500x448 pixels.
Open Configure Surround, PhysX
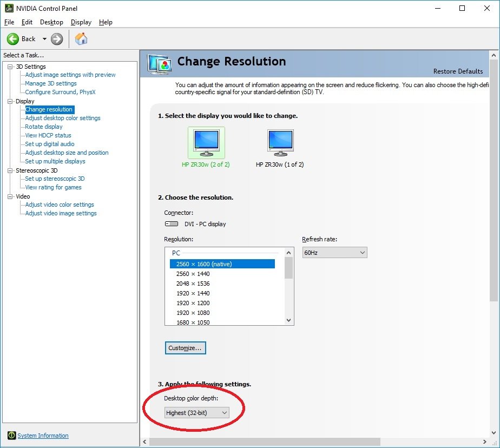tap(60, 92)
